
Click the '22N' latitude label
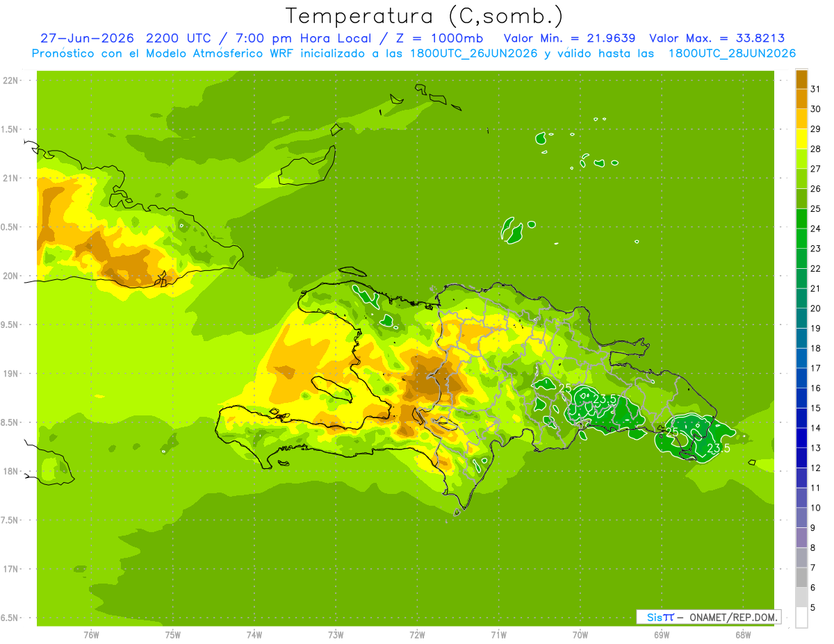point(10,81)
